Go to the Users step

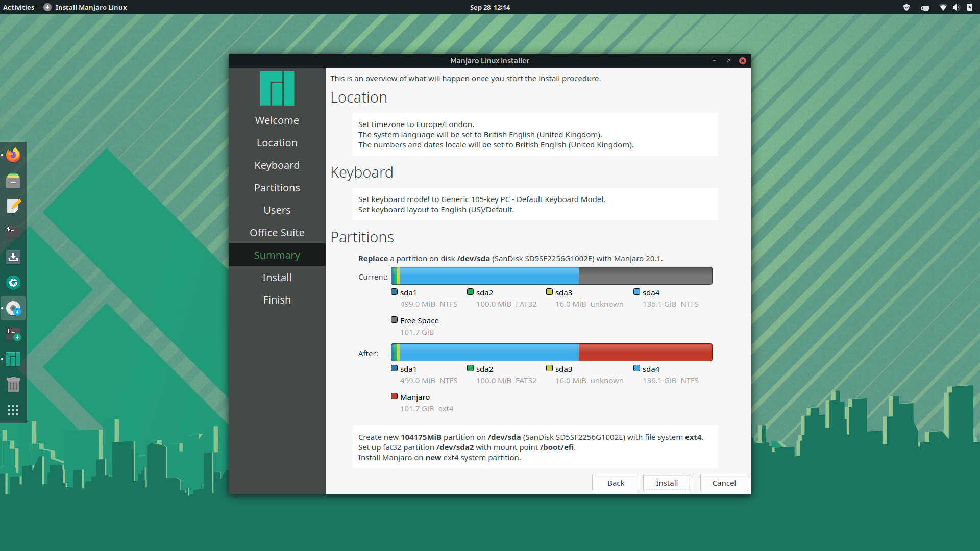coord(277,210)
